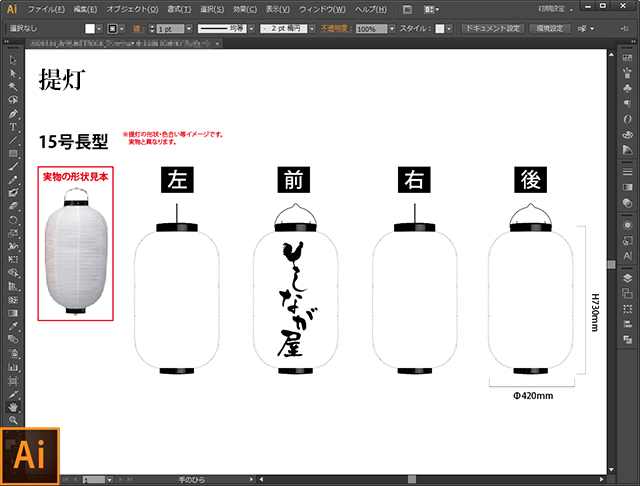
Task: Select the Column Graph tool
Action: [x=13, y=367]
